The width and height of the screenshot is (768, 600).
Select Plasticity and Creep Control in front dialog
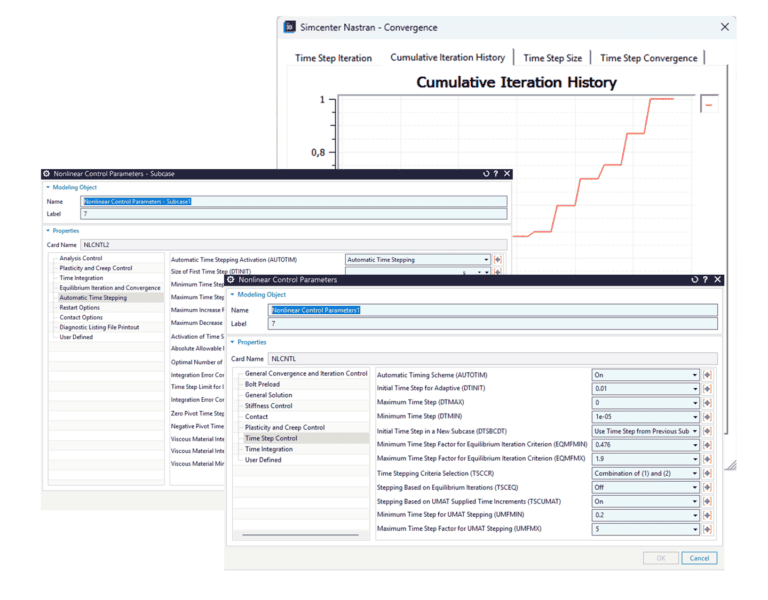[285, 427]
